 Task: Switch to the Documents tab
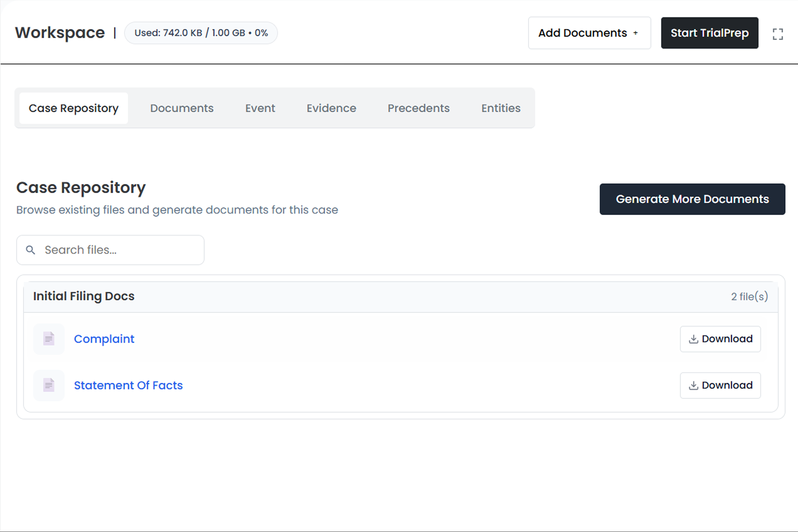182,108
